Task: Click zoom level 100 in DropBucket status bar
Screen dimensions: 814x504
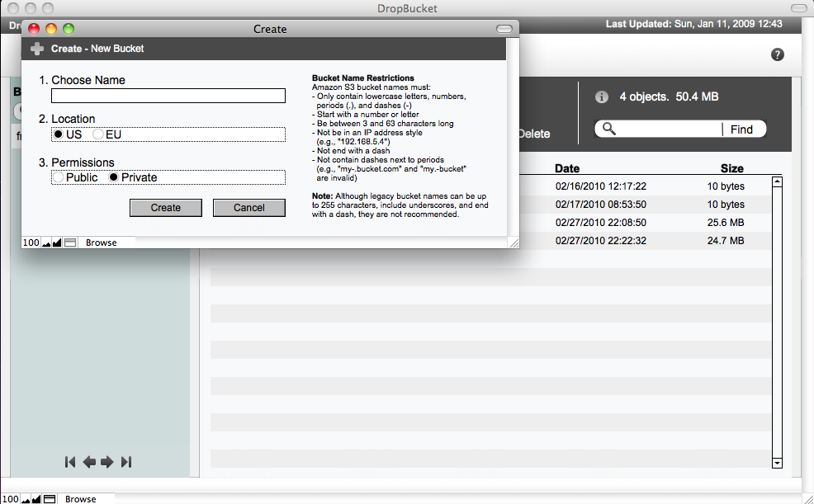Action: pos(11,499)
